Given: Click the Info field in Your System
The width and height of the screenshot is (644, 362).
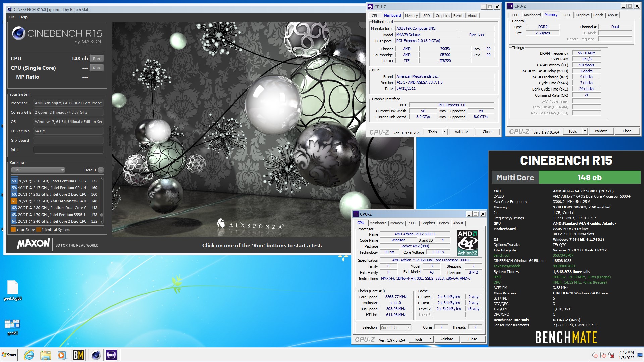Looking at the screenshot, I should click(68, 150).
